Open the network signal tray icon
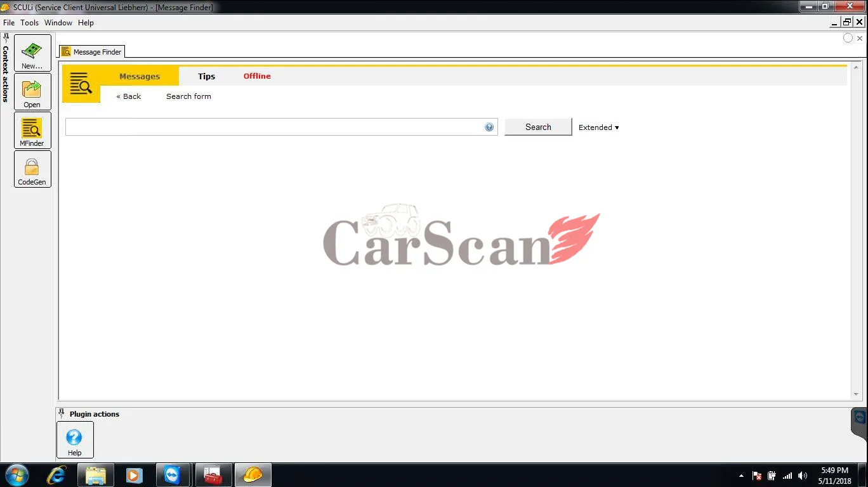This screenshot has width=868, height=487. pos(787,476)
